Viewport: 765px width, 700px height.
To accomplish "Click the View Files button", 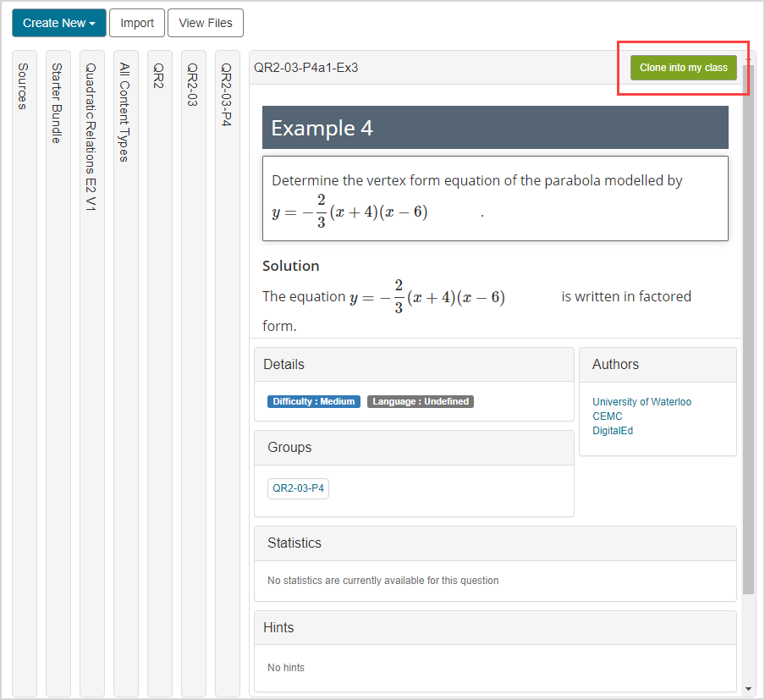I will pyautogui.click(x=206, y=23).
